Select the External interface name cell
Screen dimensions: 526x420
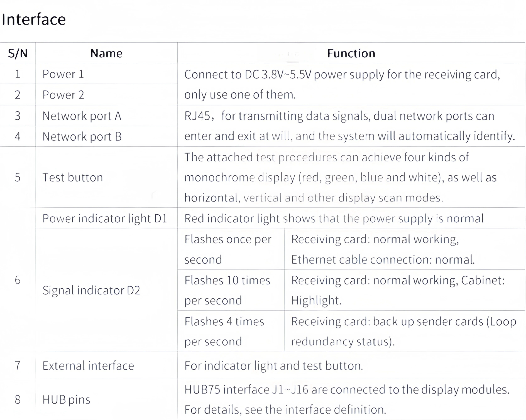[88, 366]
